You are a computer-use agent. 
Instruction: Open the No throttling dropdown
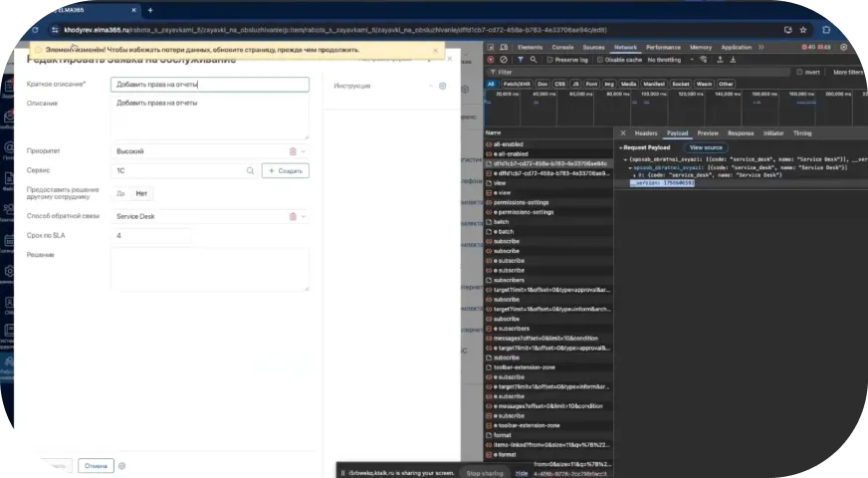tap(669, 60)
